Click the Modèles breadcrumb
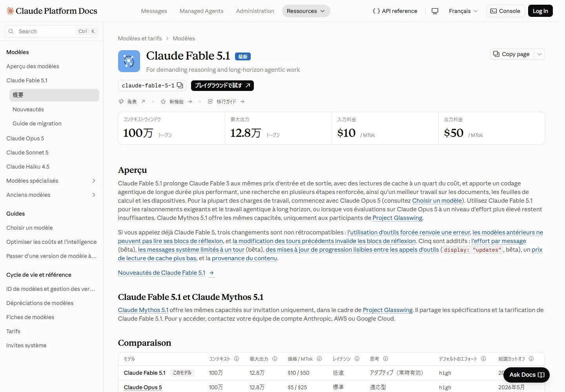The height and width of the screenshot is (392, 565). click(x=184, y=38)
